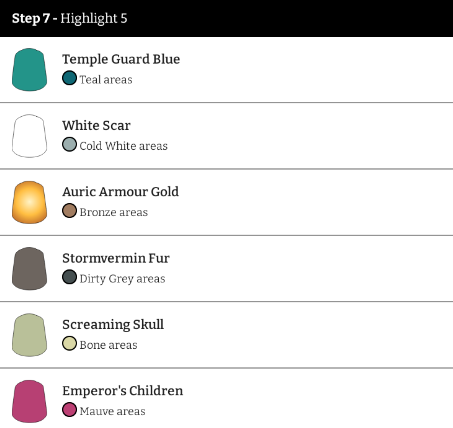The width and height of the screenshot is (453, 428).
Task: Click the Auric Armour Gold paint pot
Action: (x=29, y=202)
